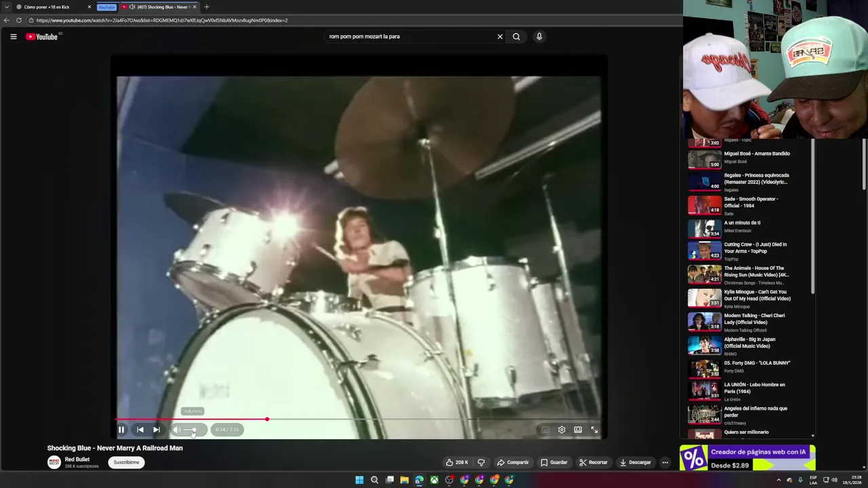The width and height of the screenshot is (868, 488).
Task: Open a new browser tab
Action: pos(207,7)
